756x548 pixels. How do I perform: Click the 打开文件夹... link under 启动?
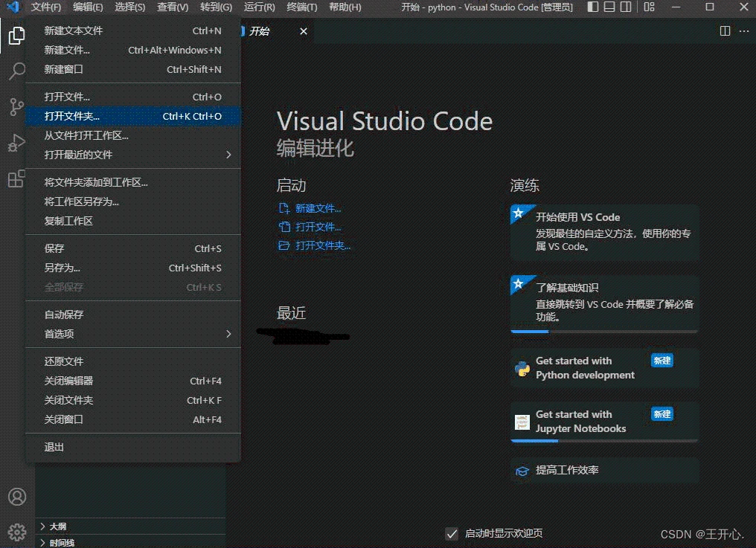point(323,246)
